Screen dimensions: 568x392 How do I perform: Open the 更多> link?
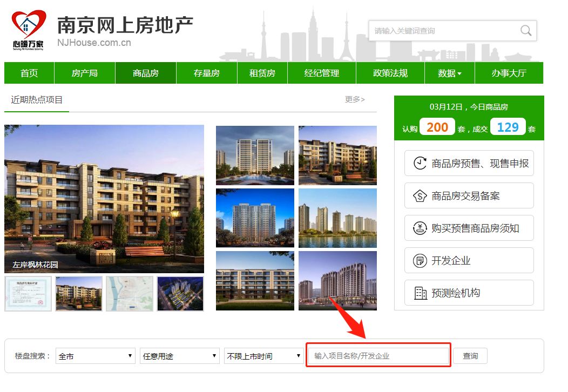(x=355, y=99)
